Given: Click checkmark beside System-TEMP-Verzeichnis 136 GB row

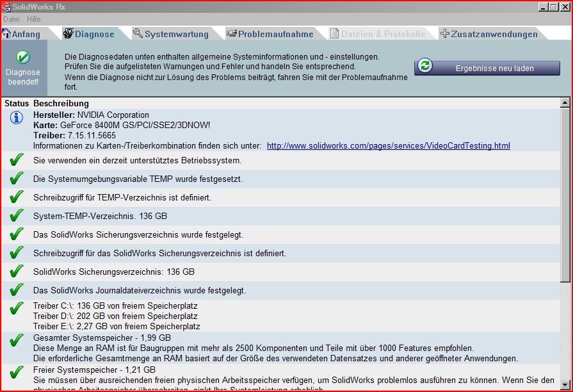Looking at the screenshot, I should [x=17, y=216].
